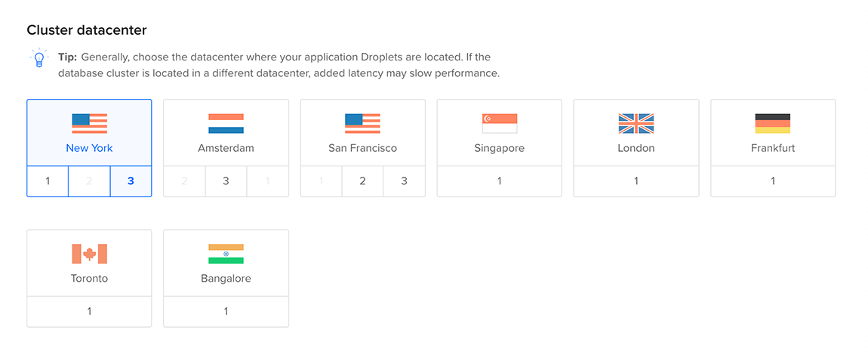Click the Amsterdam region label
The width and height of the screenshot is (868, 352).
click(226, 148)
